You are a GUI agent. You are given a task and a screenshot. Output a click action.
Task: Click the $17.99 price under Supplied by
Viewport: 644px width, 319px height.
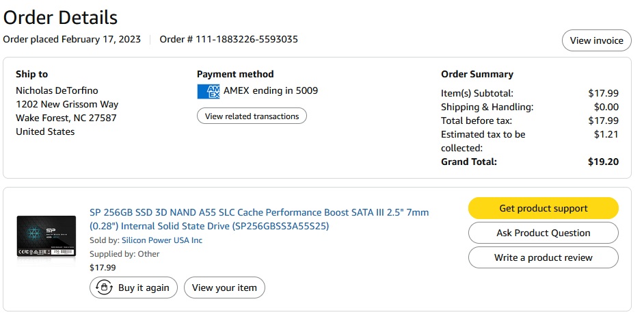click(x=103, y=268)
